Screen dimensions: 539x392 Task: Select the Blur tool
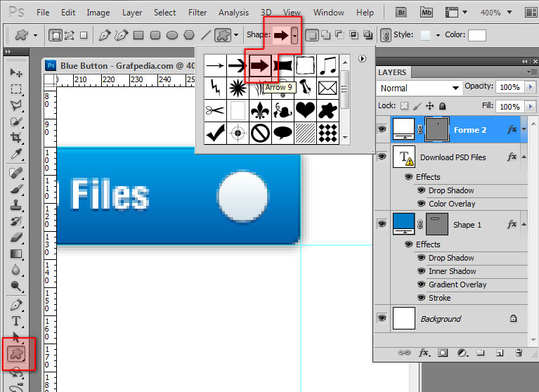[16, 270]
